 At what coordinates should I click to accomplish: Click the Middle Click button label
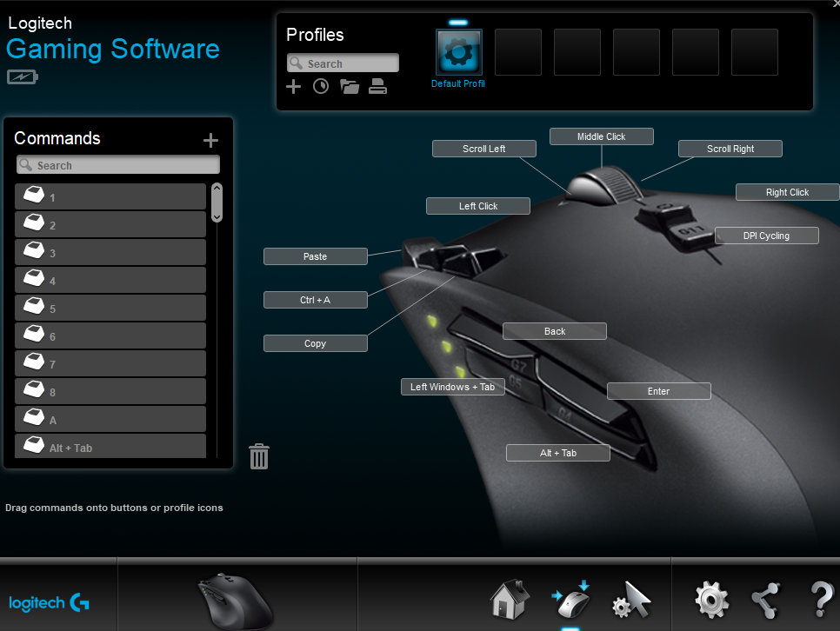pos(602,136)
